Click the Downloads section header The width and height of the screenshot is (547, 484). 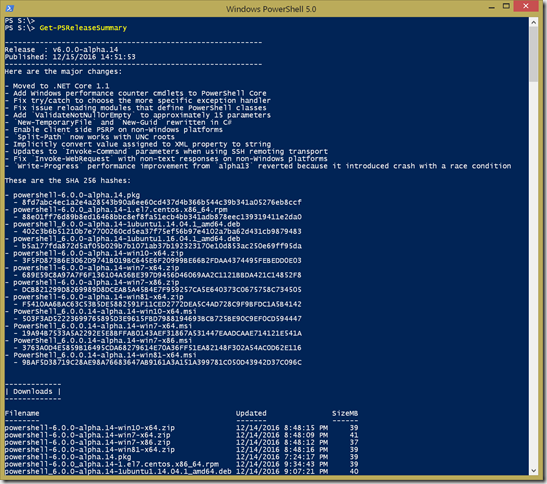(33, 392)
